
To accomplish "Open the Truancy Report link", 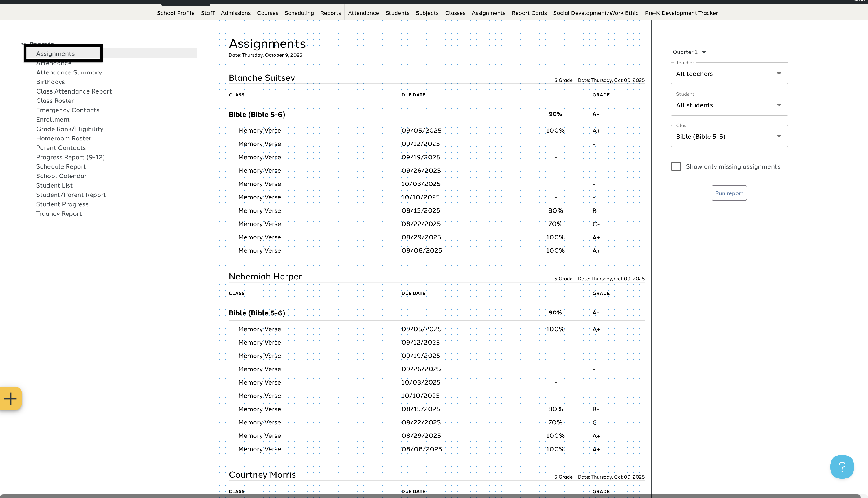I will [59, 214].
